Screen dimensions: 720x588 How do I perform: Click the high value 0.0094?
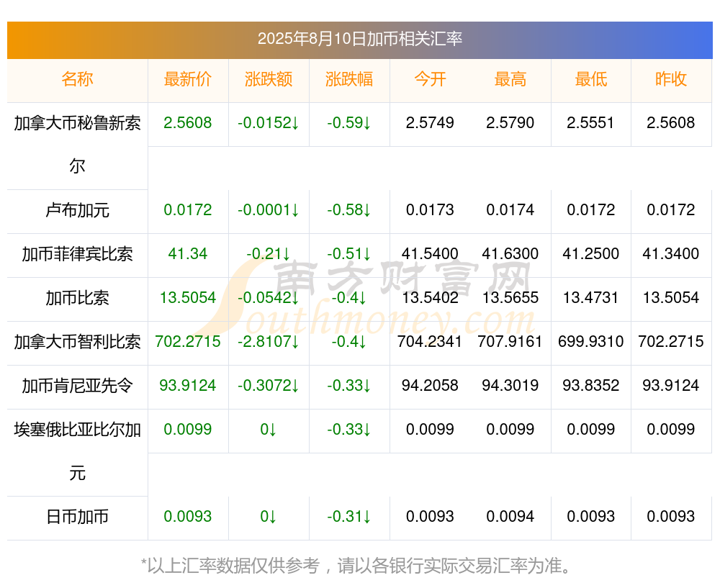510,517
